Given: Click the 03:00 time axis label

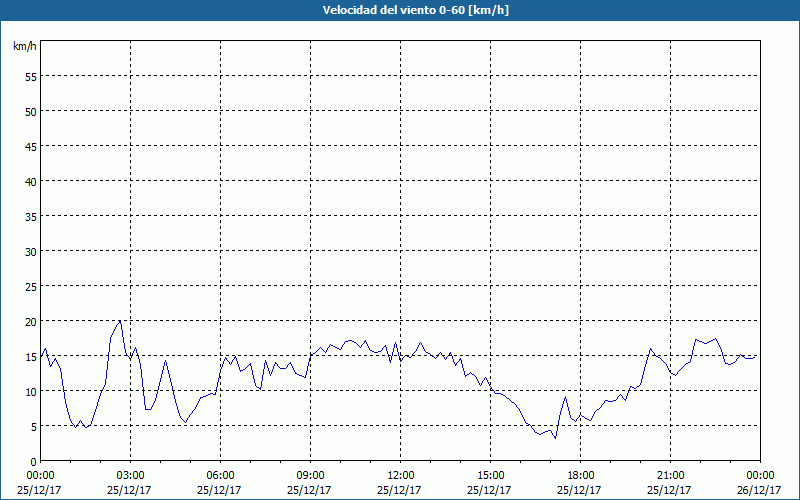Looking at the screenshot, I should (130, 476).
